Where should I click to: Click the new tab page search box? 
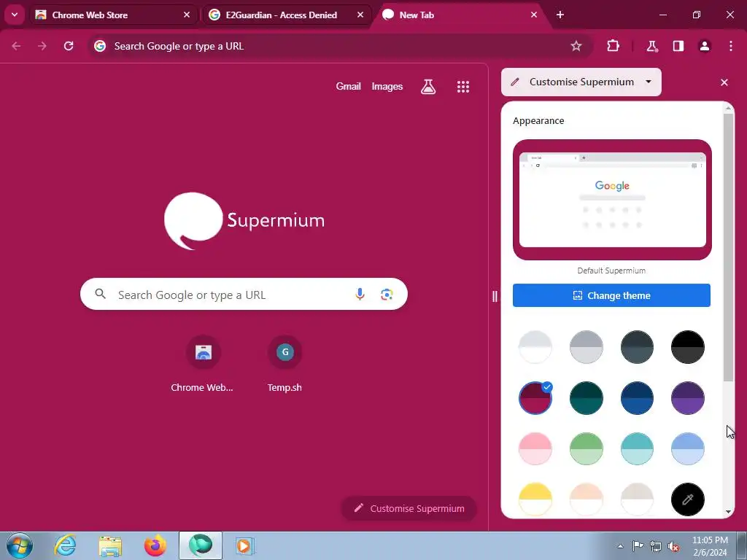tap(244, 295)
